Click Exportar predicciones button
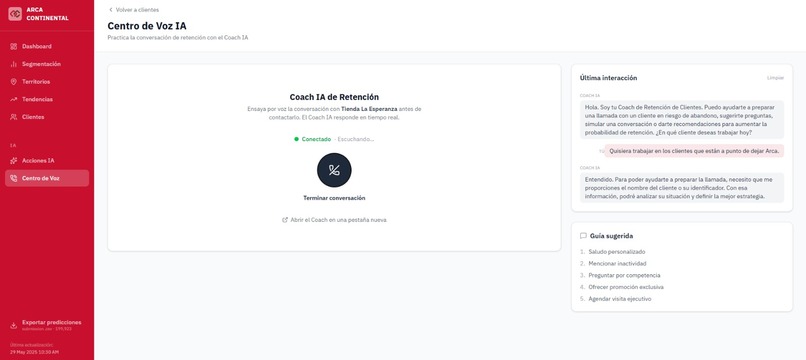The width and height of the screenshot is (806, 360). tap(47, 325)
